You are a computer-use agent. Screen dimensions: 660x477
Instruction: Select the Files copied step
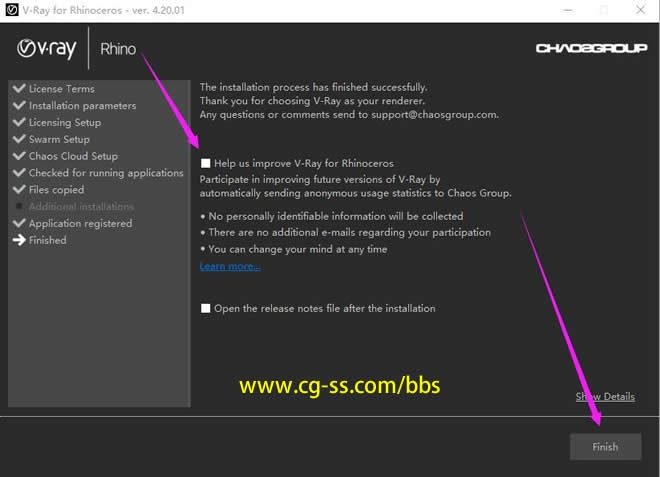56,190
